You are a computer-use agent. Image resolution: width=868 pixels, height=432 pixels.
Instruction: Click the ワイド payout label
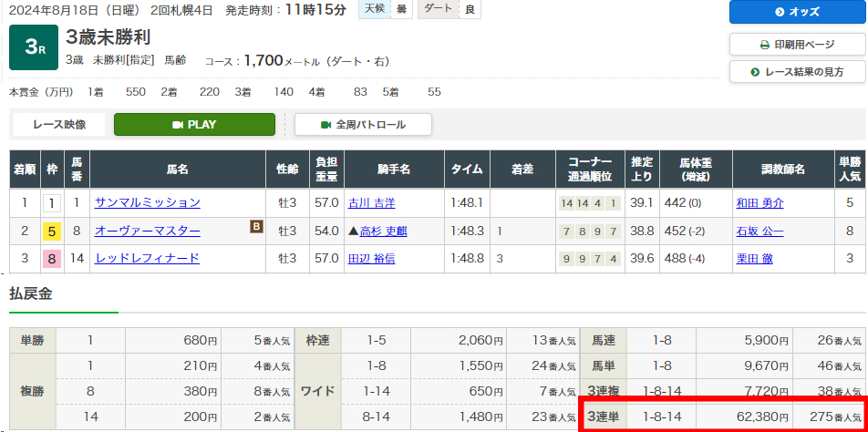coord(317,392)
